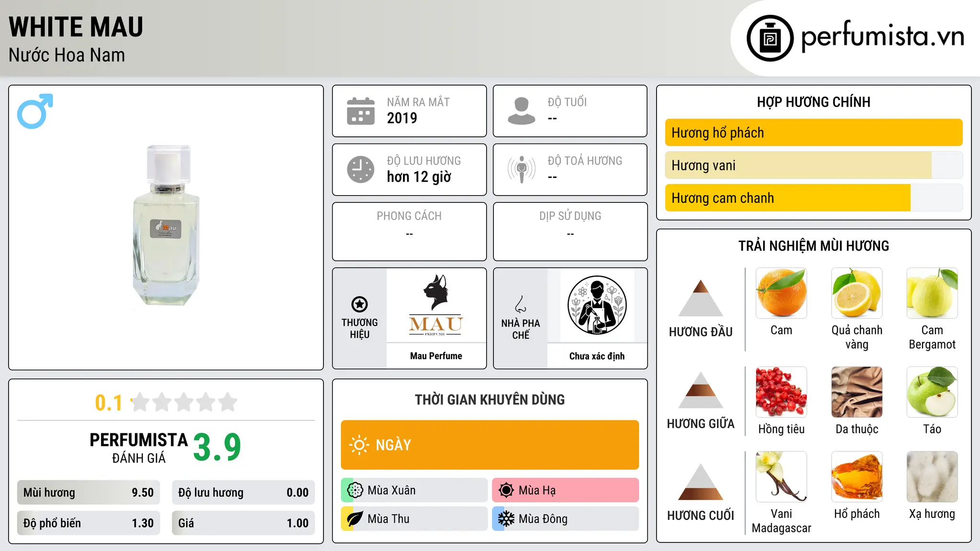The height and width of the screenshot is (551, 980).
Task: Click the Giá 1.00 score row
Action: pyautogui.click(x=243, y=523)
